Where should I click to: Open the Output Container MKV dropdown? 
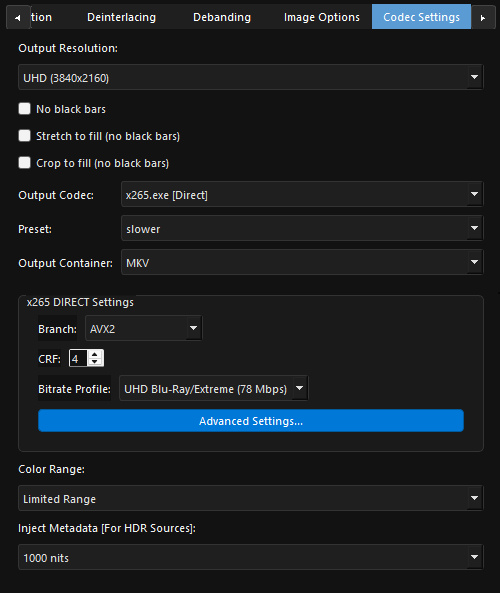pos(302,262)
